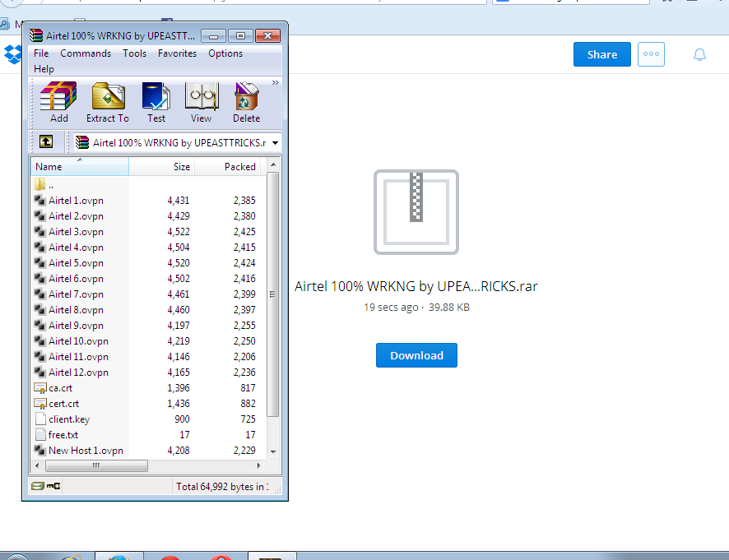The image size is (729, 560).
Task: Click the Add toolbar icon in WinRAR
Action: tap(58, 102)
